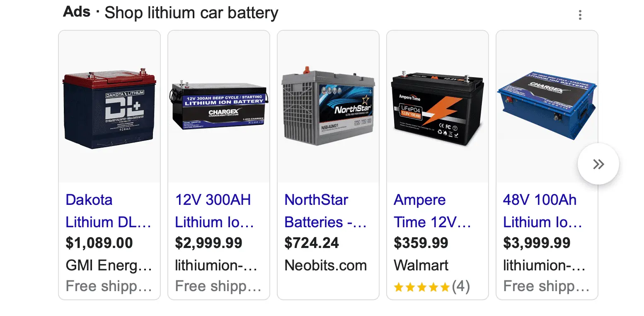This screenshot has width=644, height=316.
Task: Click the $724.24 price
Action: (312, 243)
